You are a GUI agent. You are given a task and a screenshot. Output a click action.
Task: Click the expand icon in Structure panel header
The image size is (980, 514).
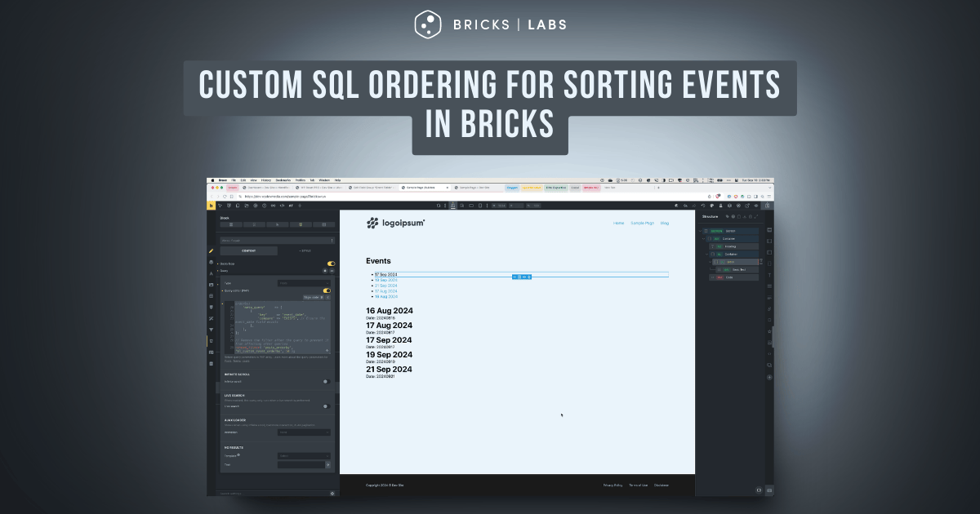coord(756,217)
